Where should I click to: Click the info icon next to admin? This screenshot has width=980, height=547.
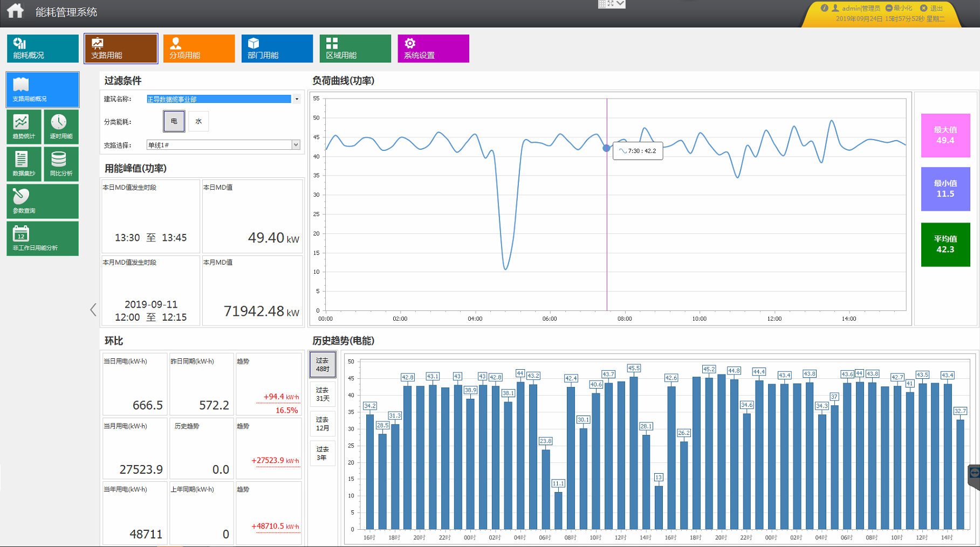click(824, 8)
